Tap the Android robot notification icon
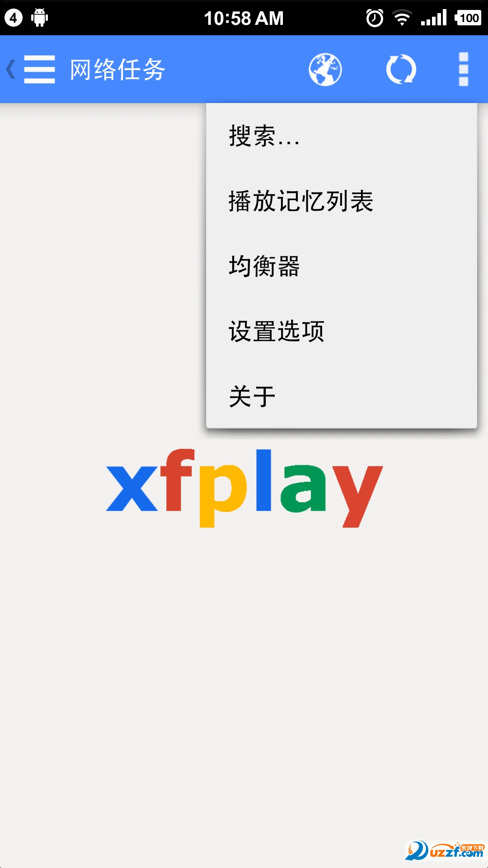 tap(39, 18)
